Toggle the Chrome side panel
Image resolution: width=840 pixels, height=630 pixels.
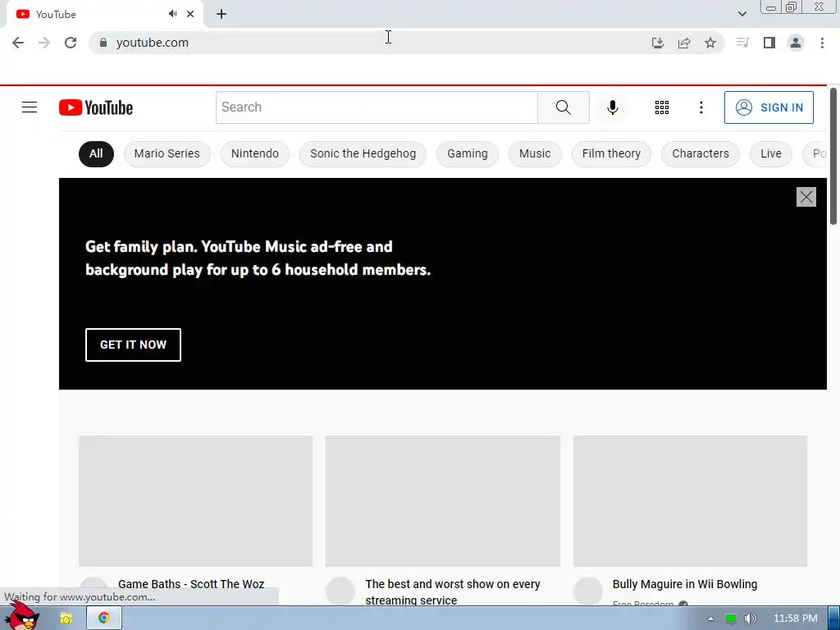769,43
